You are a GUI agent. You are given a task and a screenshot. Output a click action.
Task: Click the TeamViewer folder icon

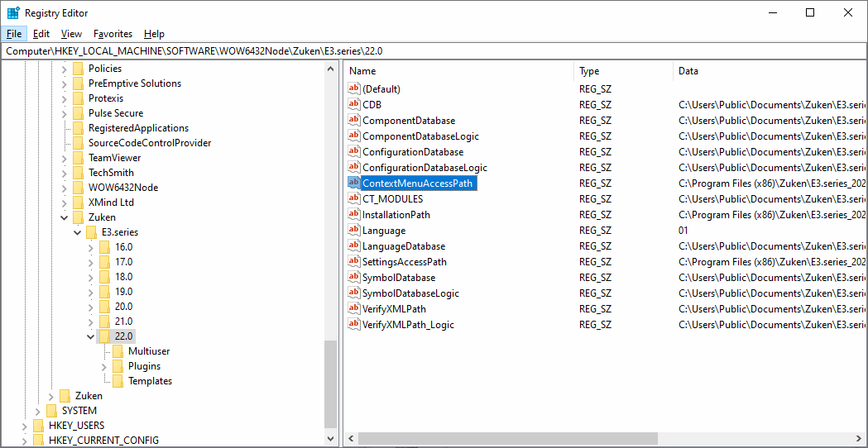tap(78, 158)
